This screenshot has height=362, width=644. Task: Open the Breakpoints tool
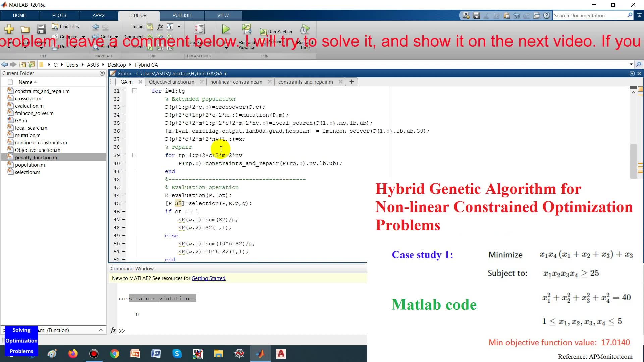[199, 29]
